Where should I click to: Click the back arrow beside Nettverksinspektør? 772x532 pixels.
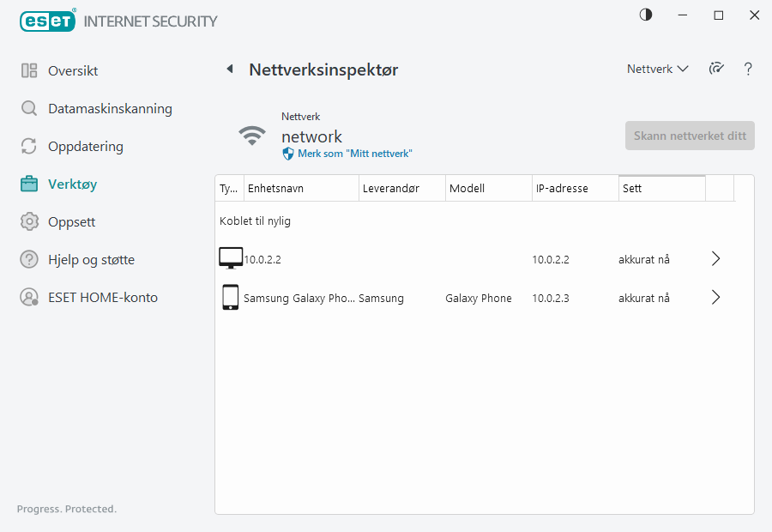tap(229, 70)
